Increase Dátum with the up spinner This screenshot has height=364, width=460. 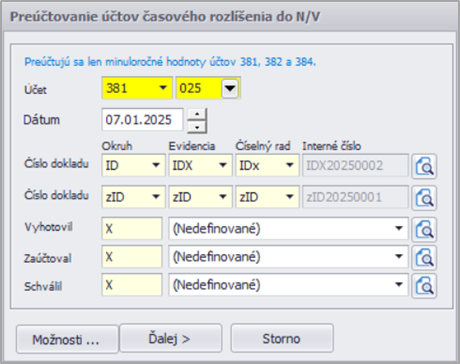tap(197, 114)
